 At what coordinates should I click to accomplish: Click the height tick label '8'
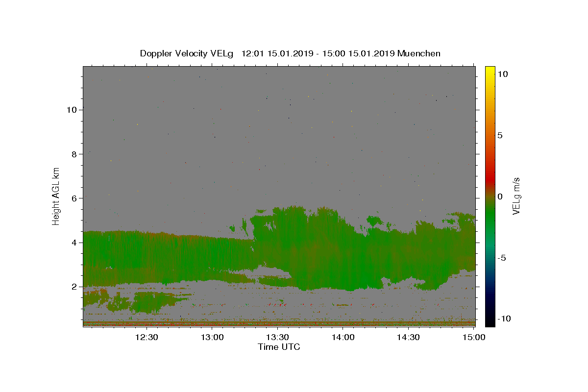(74, 154)
